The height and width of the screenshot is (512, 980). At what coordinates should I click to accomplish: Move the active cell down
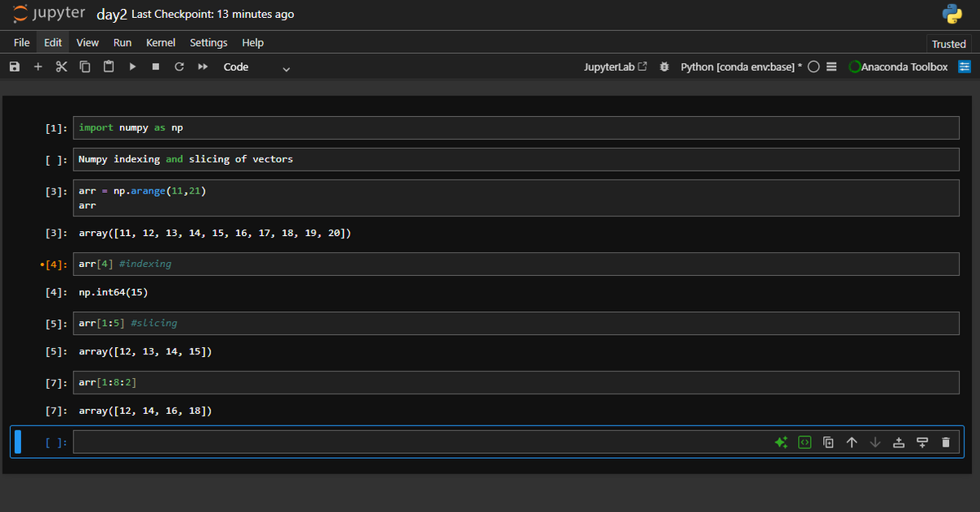pos(875,443)
